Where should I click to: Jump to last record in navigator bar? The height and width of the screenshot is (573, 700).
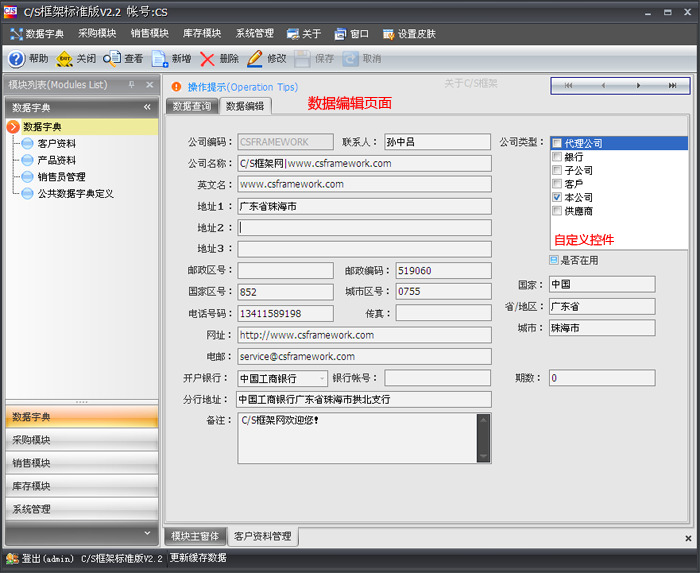pyautogui.click(x=673, y=86)
